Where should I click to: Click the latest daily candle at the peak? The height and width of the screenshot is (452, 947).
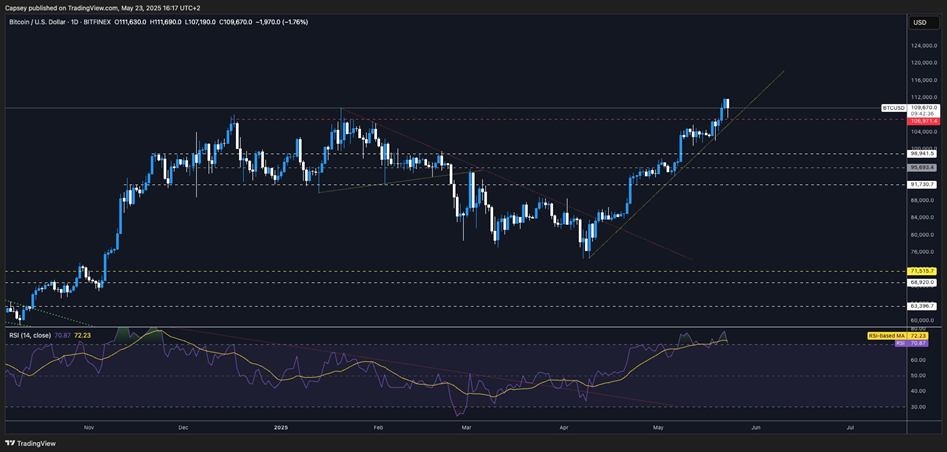coord(727,104)
